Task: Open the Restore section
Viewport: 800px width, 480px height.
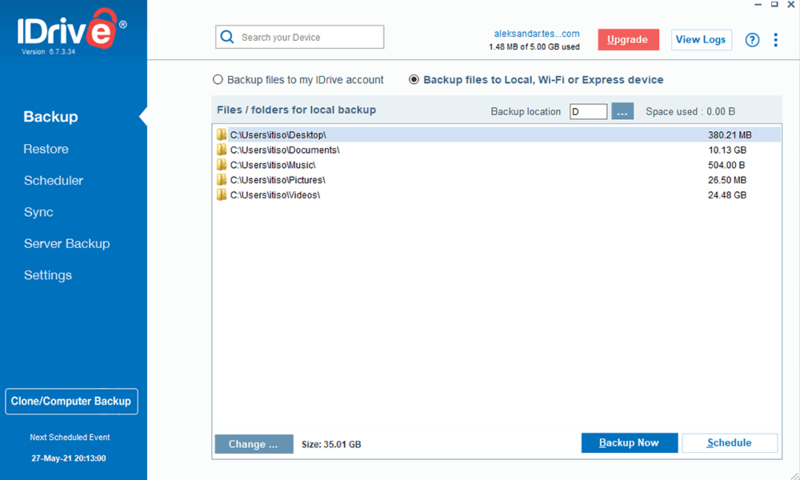Action: point(46,149)
